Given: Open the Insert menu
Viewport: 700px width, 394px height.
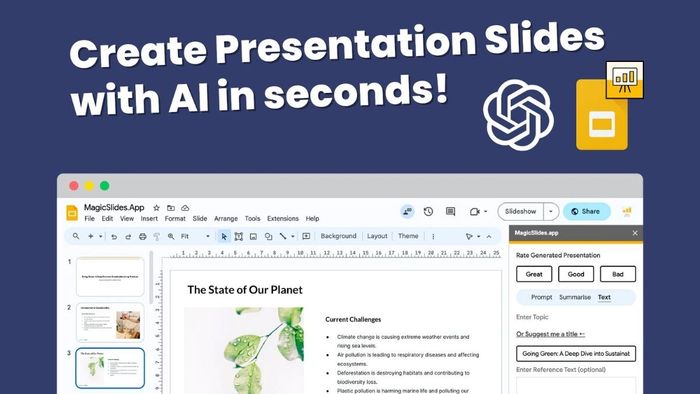Looking at the screenshot, I should pos(149,219).
